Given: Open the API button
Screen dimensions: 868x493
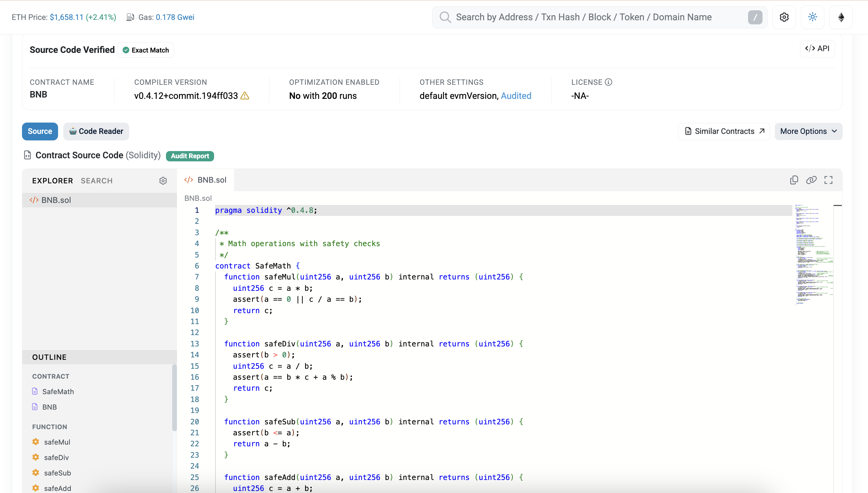Looking at the screenshot, I should click(x=817, y=48).
